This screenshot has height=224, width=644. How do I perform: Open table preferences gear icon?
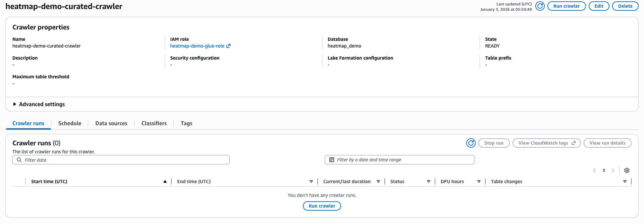point(627,170)
